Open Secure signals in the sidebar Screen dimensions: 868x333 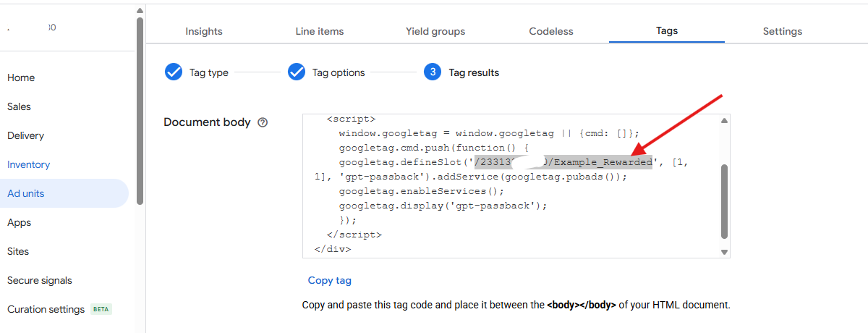coord(40,280)
